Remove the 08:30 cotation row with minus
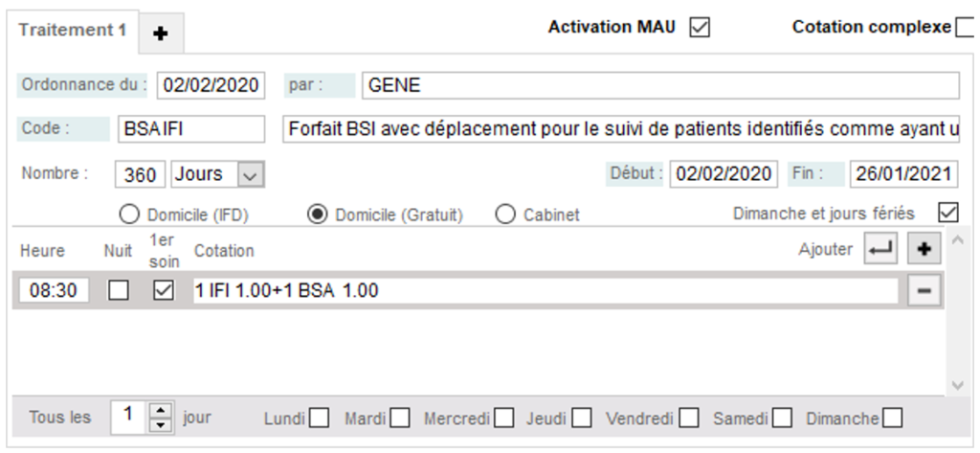Viewport: 980px width, 453px height. tap(924, 291)
